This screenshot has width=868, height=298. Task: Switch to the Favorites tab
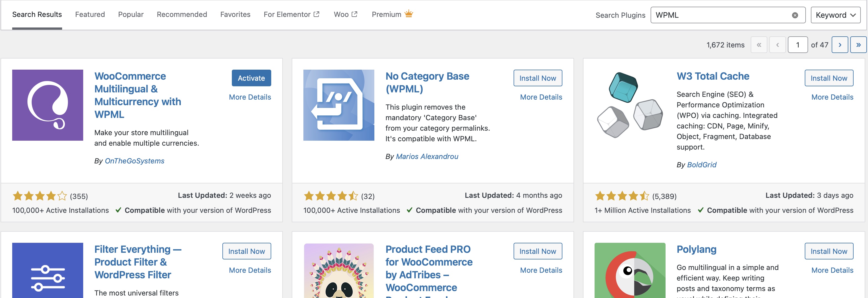[235, 14]
